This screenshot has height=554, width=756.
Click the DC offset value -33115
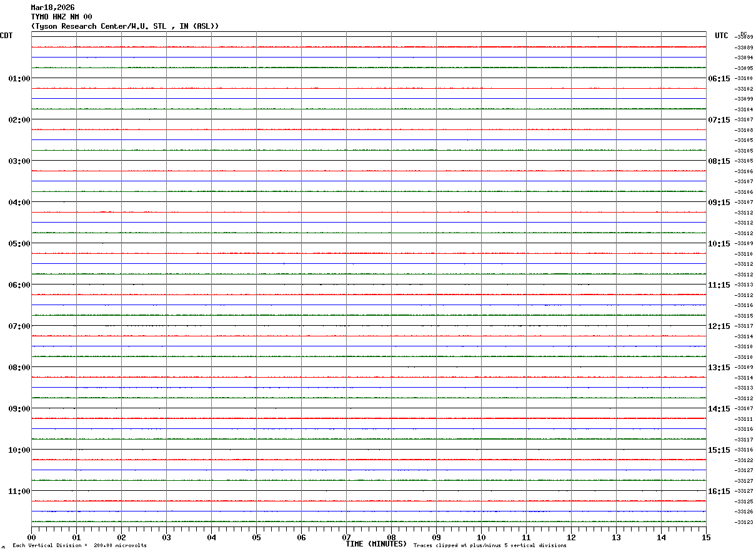(x=744, y=316)
